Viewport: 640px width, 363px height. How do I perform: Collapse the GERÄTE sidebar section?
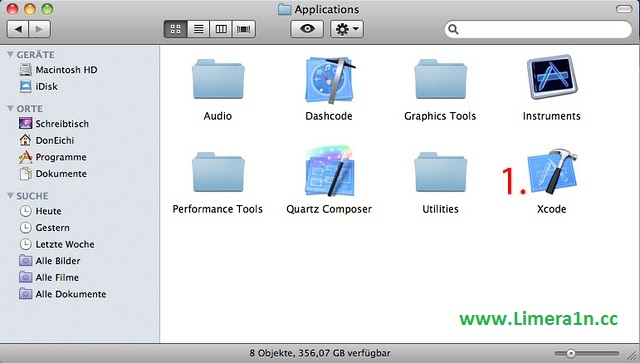click(x=10, y=54)
